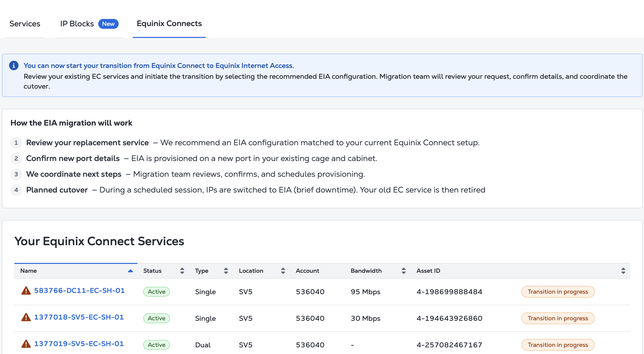The height and width of the screenshot is (354, 644).
Task: Click the How the EIA migration will work heading
Action: click(x=71, y=123)
